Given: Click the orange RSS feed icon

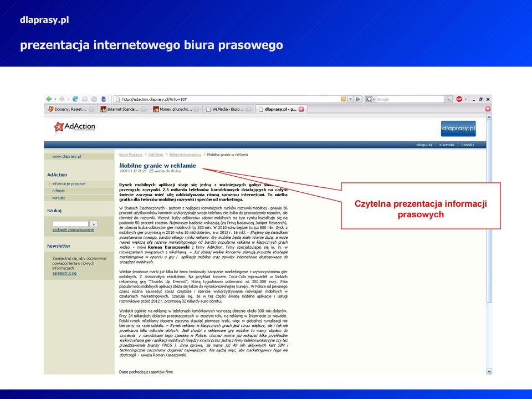Looking at the screenshot, I should tap(344, 99).
